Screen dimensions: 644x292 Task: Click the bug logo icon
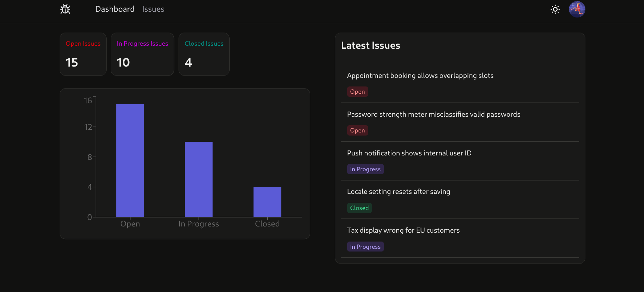tap(65, 9)
